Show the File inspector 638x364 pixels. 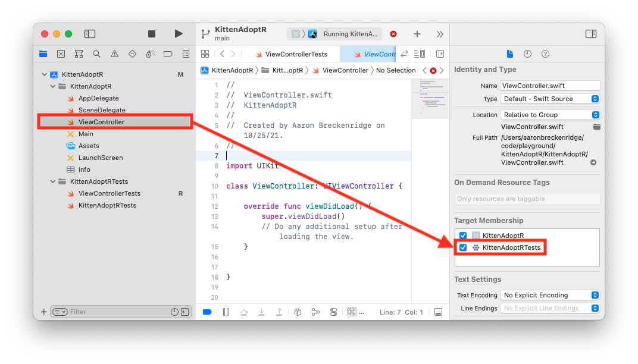(x=510, y=54)
